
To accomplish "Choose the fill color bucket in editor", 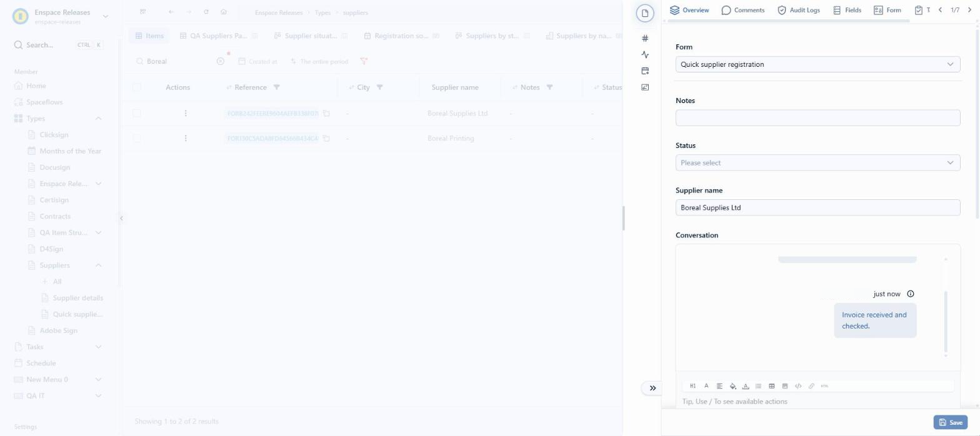I will point(733,386).
